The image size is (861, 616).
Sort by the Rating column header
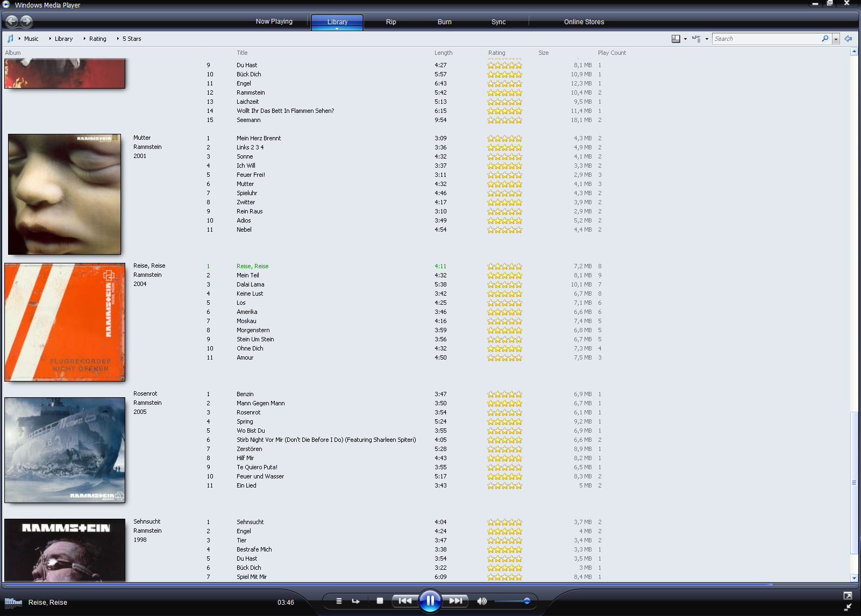496,53
